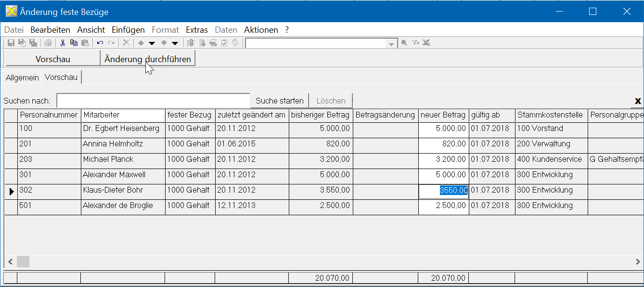The width and height of the screenshot is (644, 287).
Task: Click the Copy icon in the toolbar
Action: point(74,43)
